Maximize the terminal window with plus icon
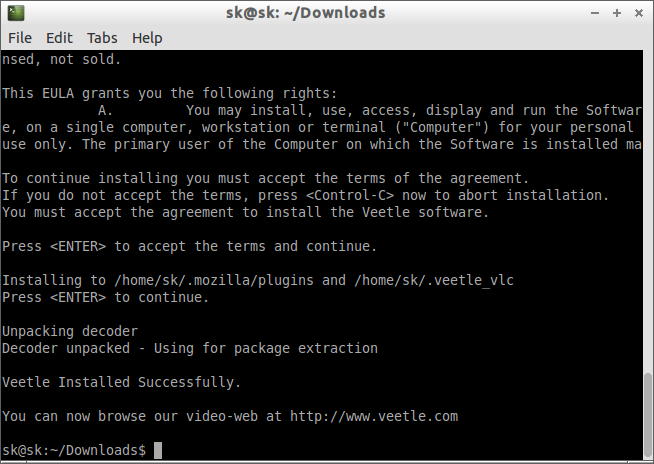 coord(617,13)
